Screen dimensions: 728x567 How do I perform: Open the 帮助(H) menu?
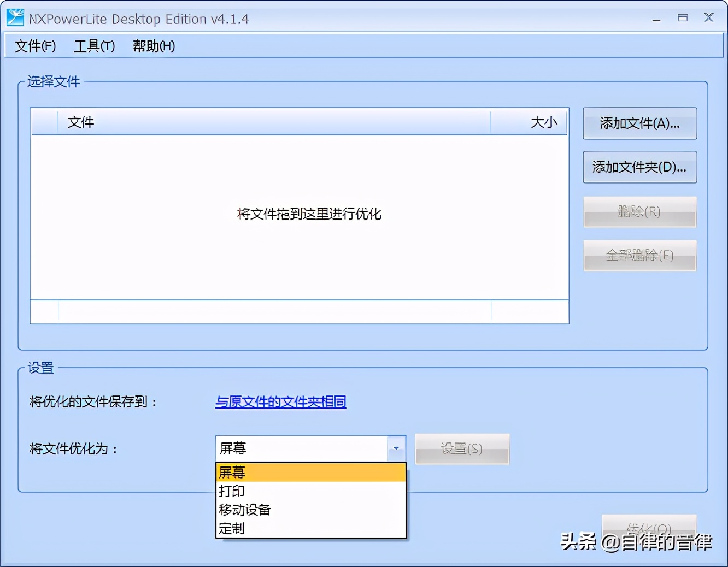[154, 46]
